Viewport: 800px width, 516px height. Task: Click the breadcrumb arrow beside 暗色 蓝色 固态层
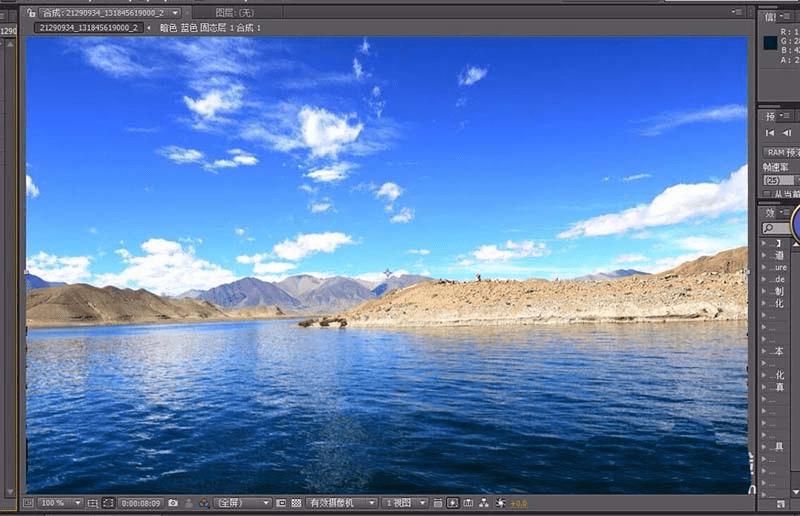tap(149, 28)
